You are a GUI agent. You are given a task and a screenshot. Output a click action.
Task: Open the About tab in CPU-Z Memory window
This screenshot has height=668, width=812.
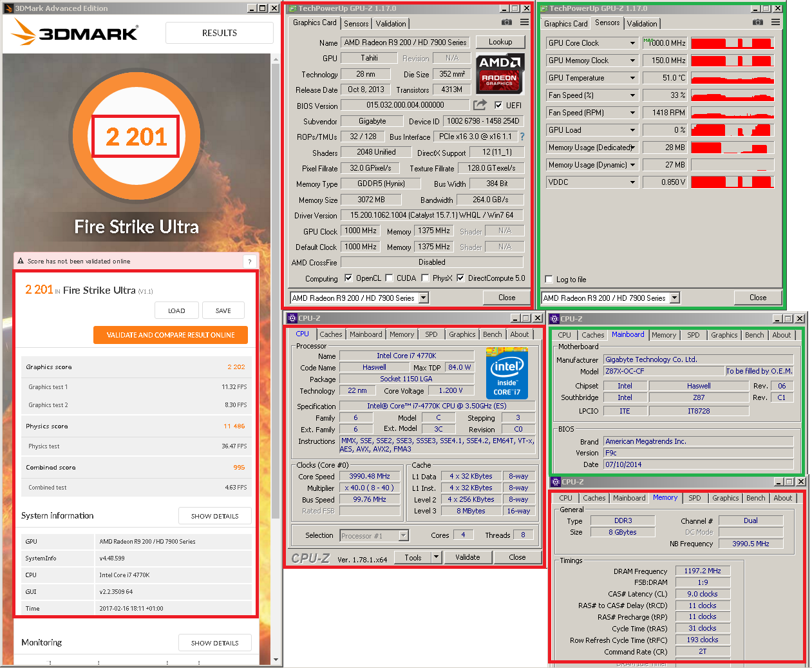click(x=783, y=498)
